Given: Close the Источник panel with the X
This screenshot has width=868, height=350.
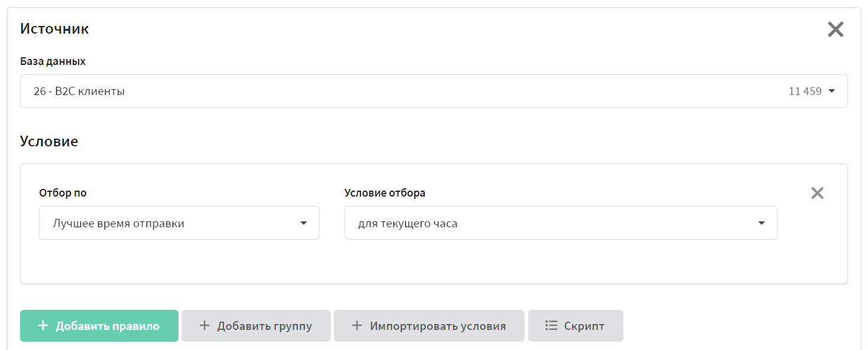Looking at the screenshot, I should click(836, 30).
